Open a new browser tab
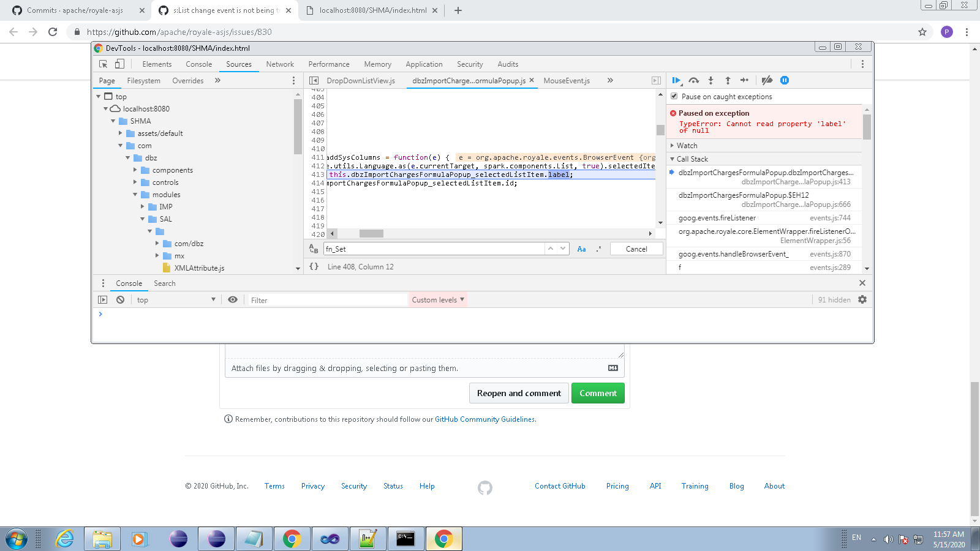980x551 pixels. tap(458, 10)
